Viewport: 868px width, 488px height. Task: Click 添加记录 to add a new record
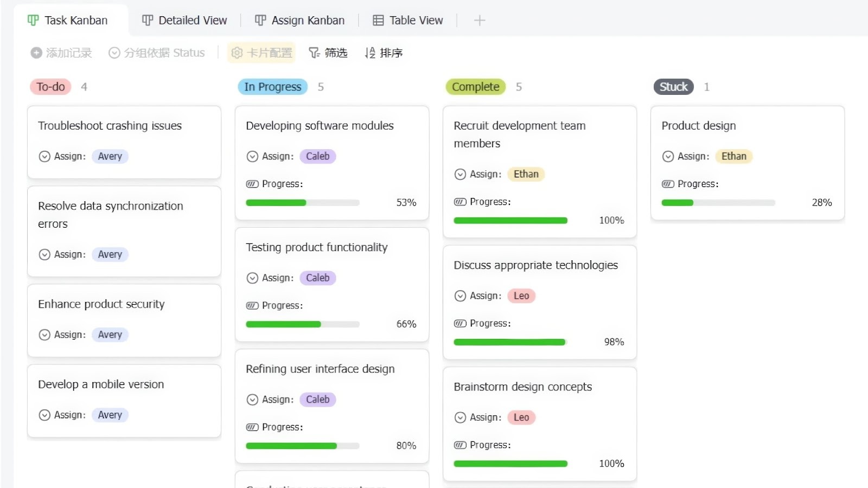68,53
